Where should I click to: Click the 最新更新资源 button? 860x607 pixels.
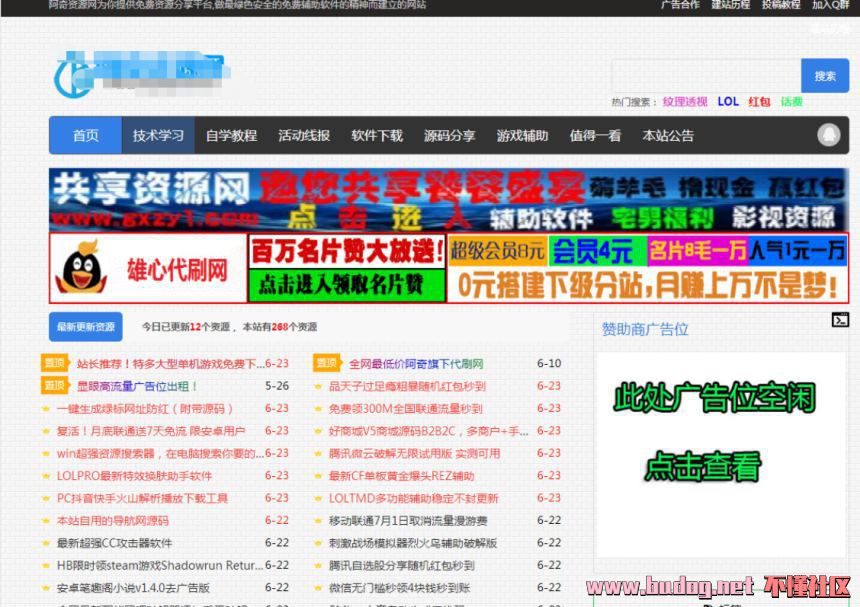[x=86, y=327]
